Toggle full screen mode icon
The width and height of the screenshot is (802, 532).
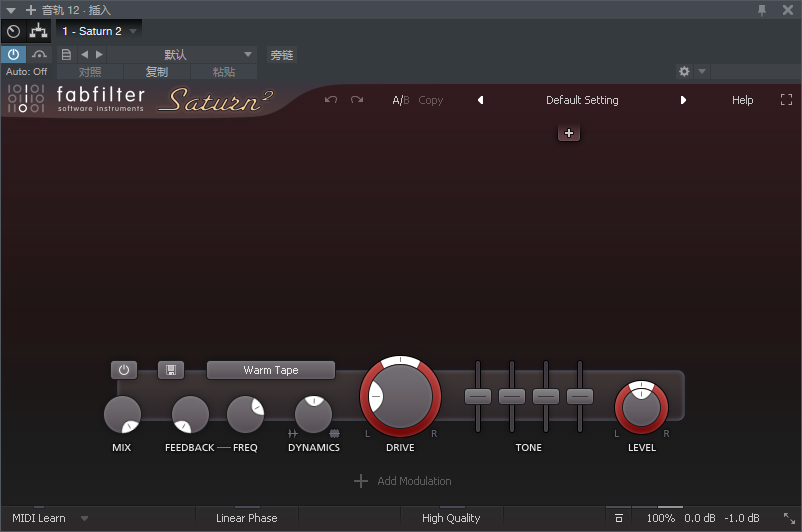(x=786, y=100)
